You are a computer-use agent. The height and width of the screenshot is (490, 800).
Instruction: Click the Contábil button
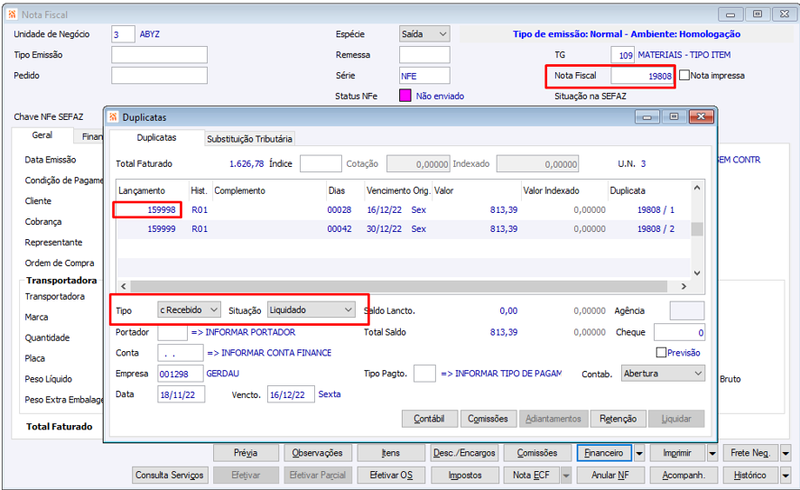point(430,419)
